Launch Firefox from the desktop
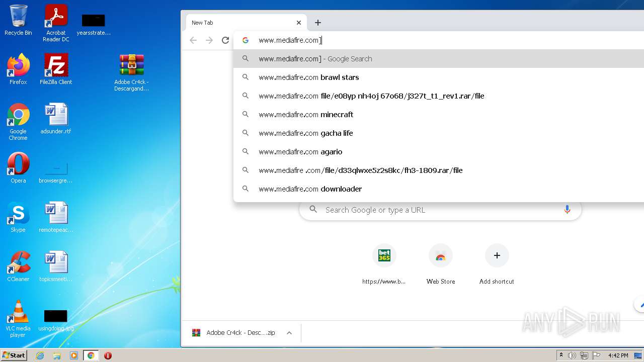The image size is (644, 362). [18, 69]
